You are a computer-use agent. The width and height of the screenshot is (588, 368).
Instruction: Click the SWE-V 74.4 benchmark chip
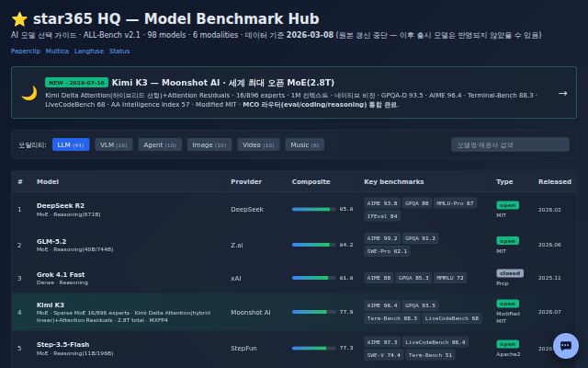[384, 355]
